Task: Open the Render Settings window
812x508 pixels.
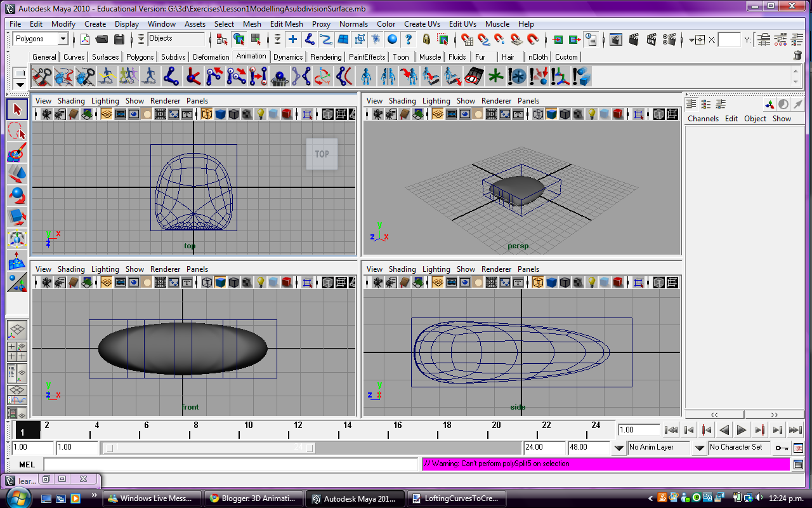Action: point(670,39)
